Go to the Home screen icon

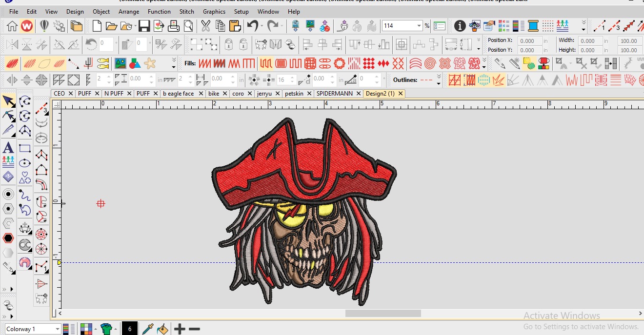[12, 26]
